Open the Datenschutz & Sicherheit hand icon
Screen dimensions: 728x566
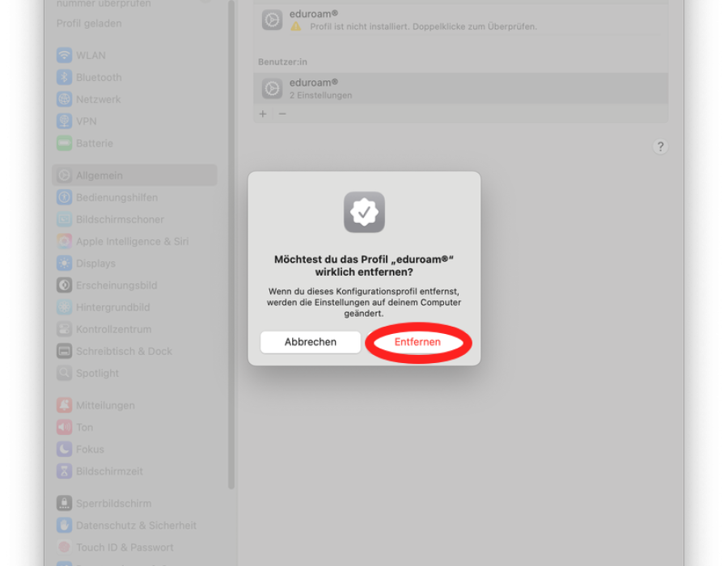tap(64, 526)
